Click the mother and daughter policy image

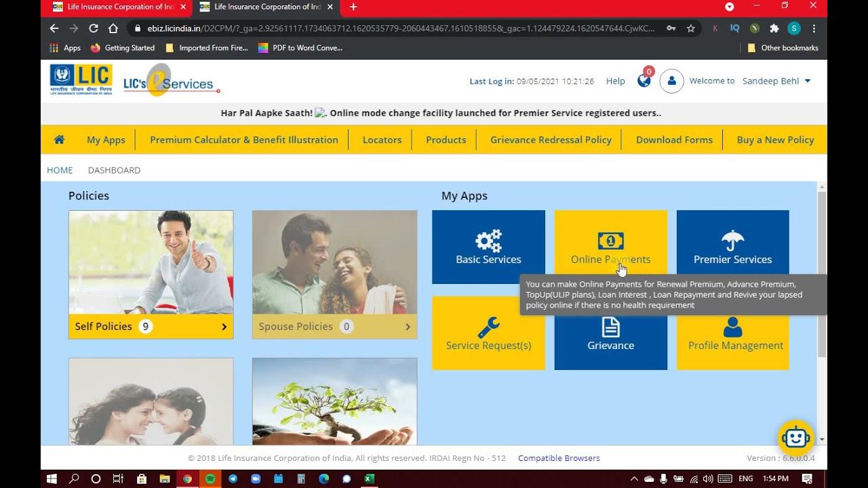tap(151, 401)
